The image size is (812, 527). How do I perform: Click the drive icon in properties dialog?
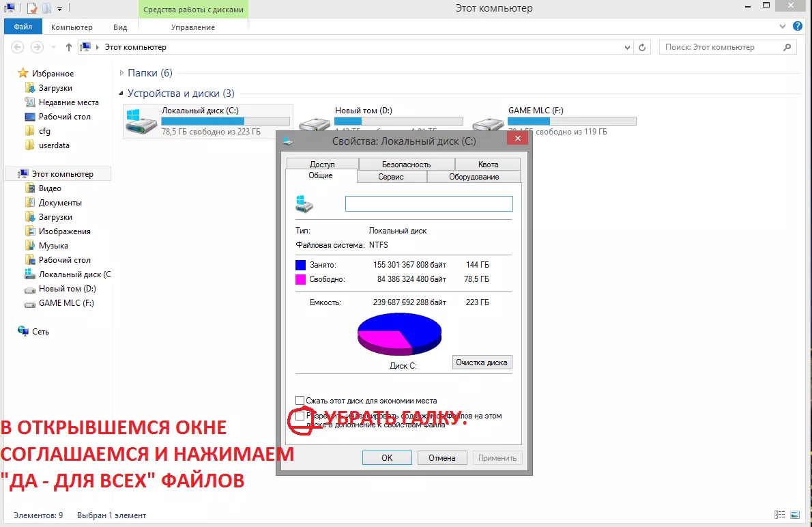point(304,204)
